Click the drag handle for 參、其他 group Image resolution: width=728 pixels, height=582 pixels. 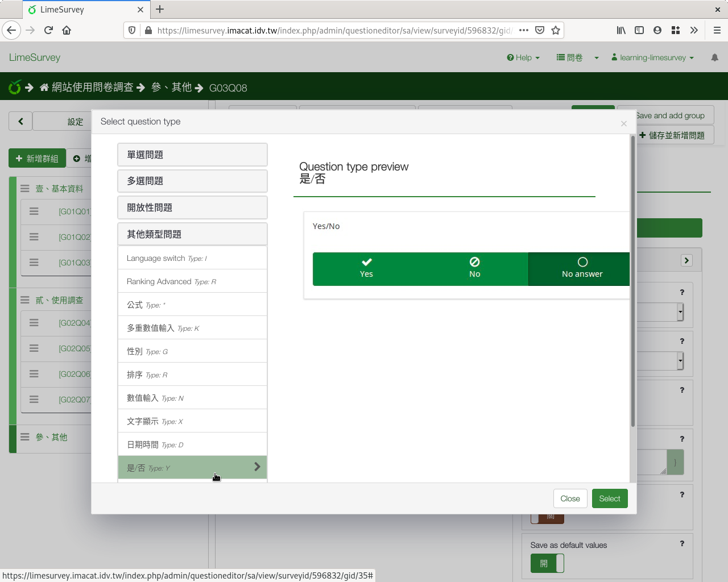25,437
